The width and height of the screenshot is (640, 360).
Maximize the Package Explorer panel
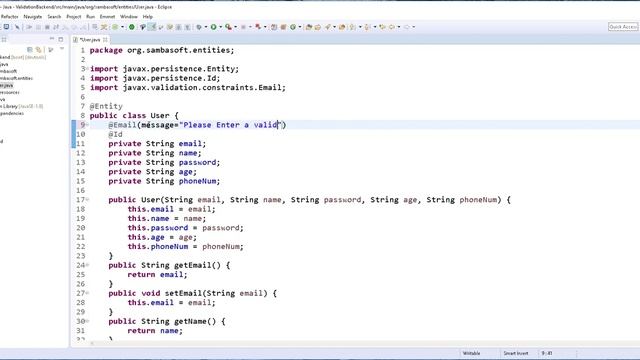tap(61, 39)
